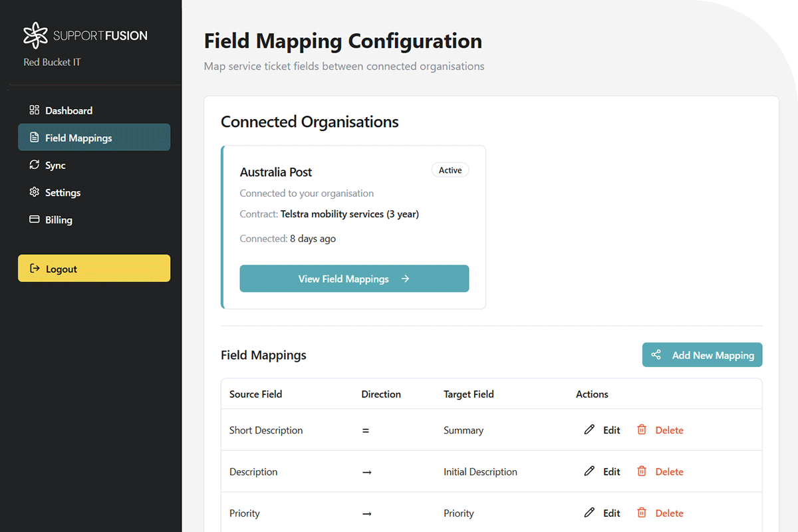
Task: Click the Billing card icon
Action: 35,219
